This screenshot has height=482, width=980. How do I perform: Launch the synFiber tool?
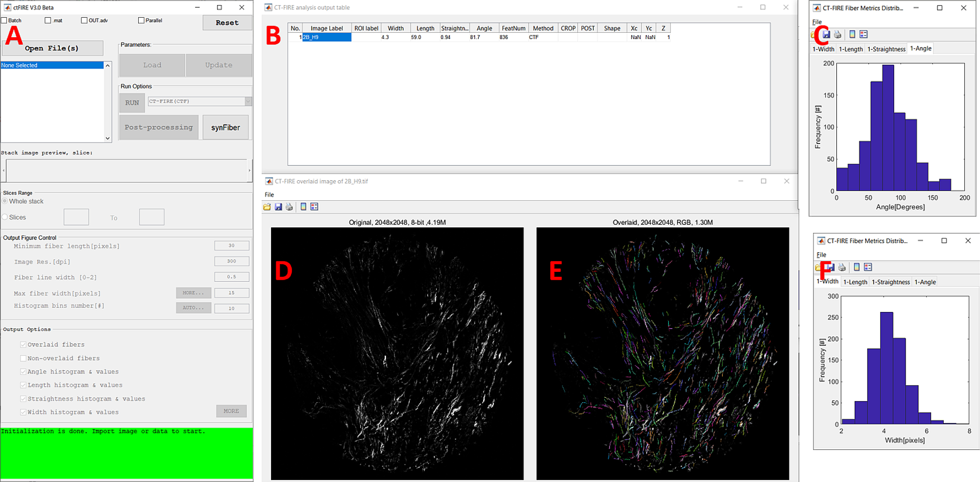coord(225,127)
